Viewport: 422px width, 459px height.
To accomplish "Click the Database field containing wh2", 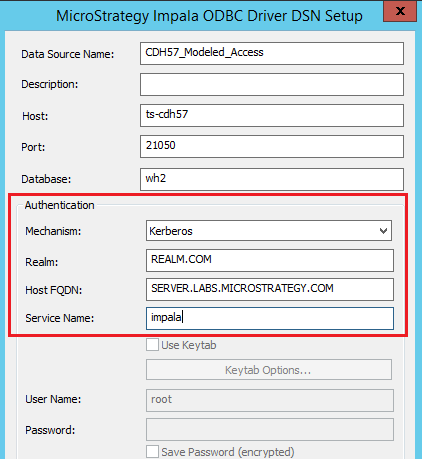I will click(x=272, y=179).
